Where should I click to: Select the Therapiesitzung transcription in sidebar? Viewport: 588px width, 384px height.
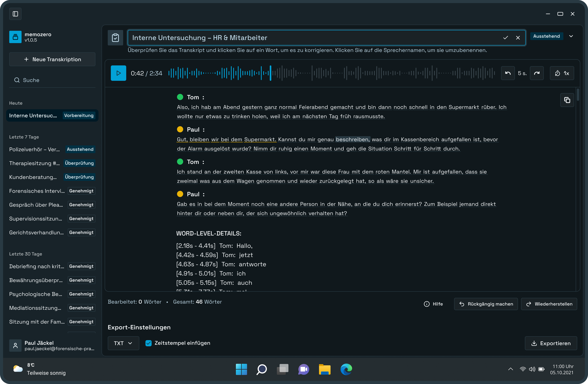35,163
